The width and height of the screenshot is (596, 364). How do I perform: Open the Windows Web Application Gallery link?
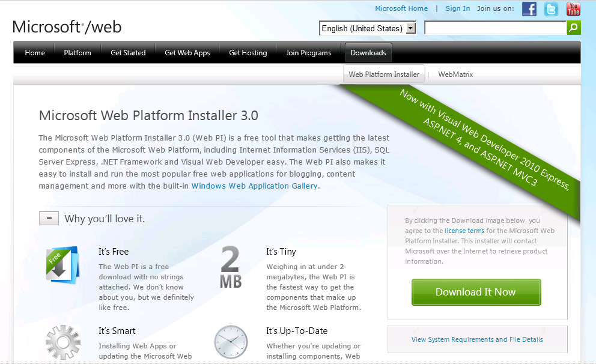(x=254, y=186)
